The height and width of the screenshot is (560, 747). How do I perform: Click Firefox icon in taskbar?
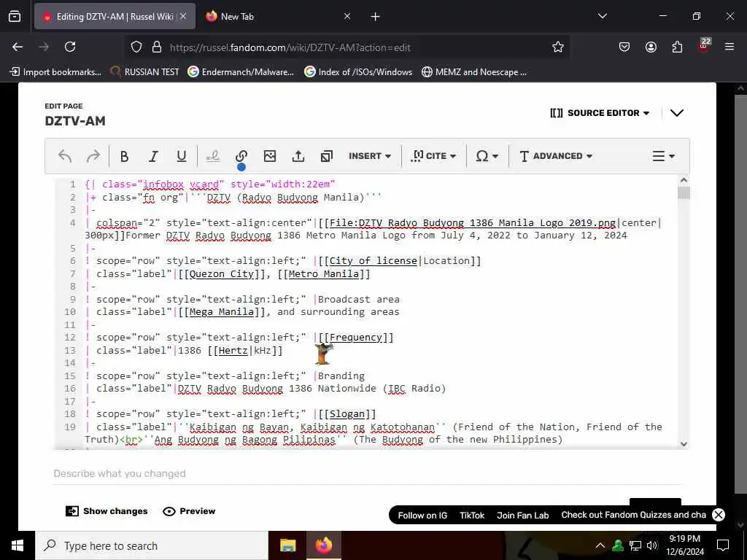[x=323, y=545]
